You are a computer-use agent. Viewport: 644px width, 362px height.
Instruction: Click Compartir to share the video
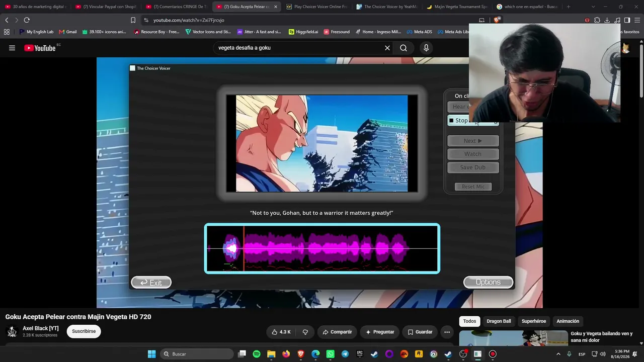[x=337, y=332]
